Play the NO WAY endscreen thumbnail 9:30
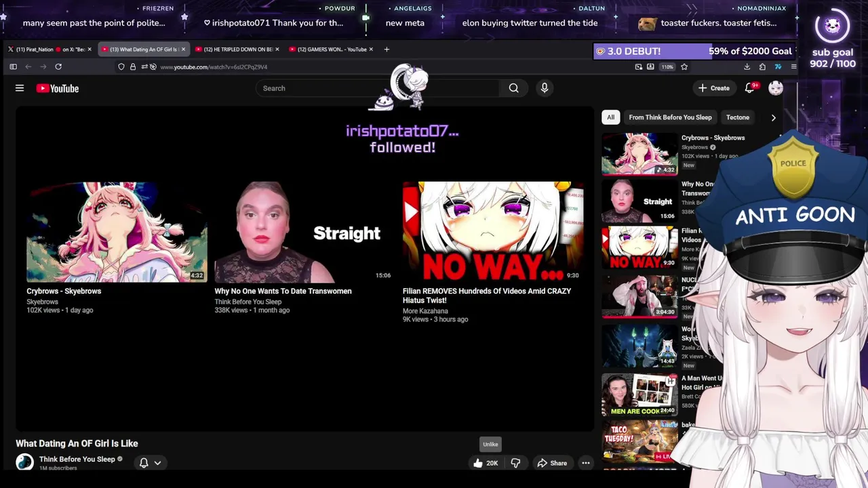868x488 pixels. [x=493, y=232]
